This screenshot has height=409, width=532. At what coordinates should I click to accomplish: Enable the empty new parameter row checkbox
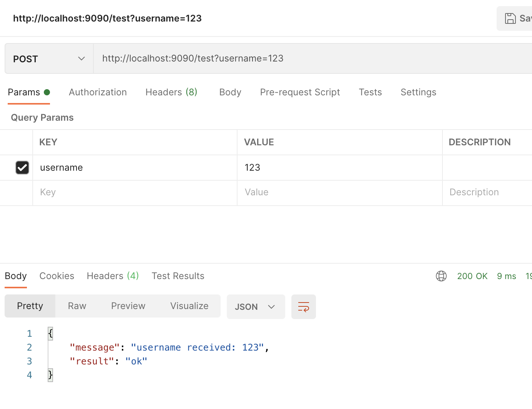pos(22,192)
